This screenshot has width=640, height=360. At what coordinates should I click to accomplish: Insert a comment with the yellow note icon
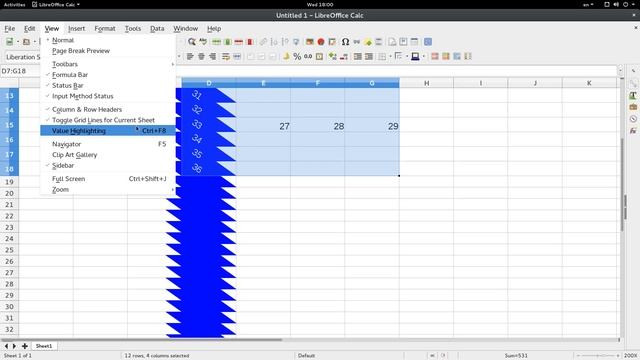(368, 42)
